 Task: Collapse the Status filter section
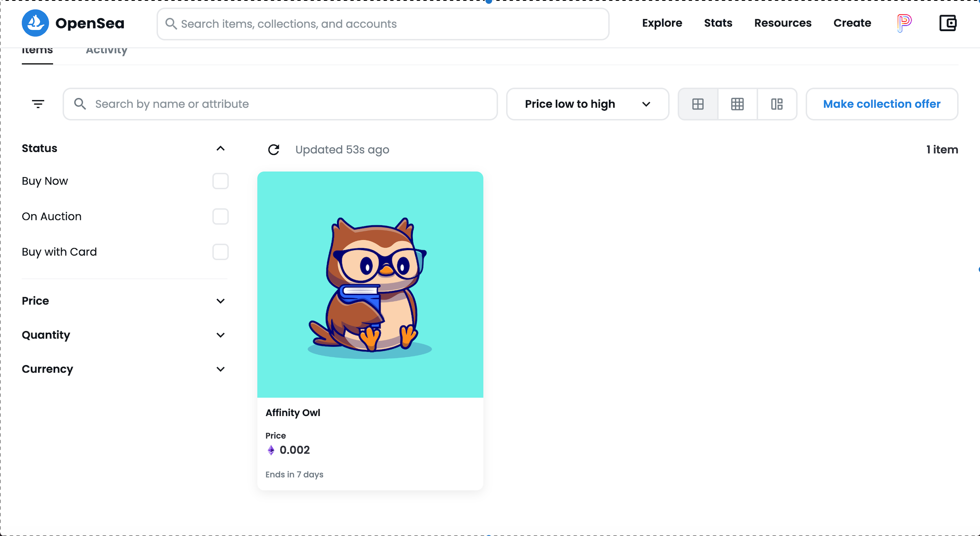pos(221,149)
